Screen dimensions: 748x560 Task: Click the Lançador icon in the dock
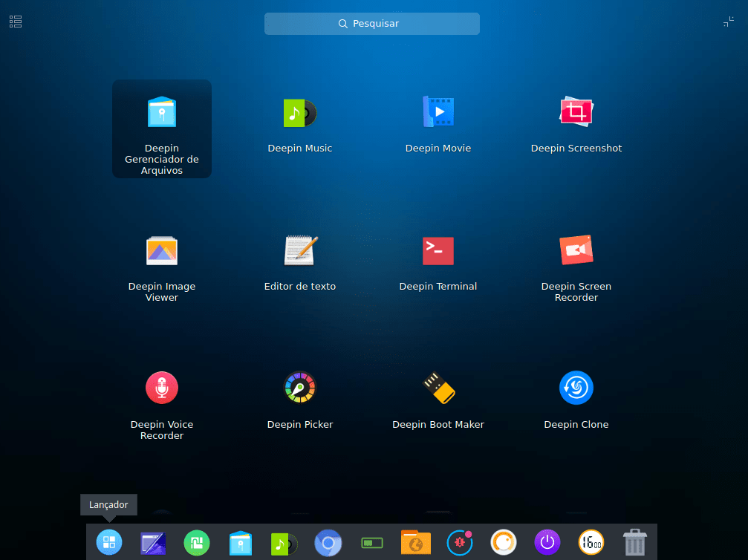(109, 542)
